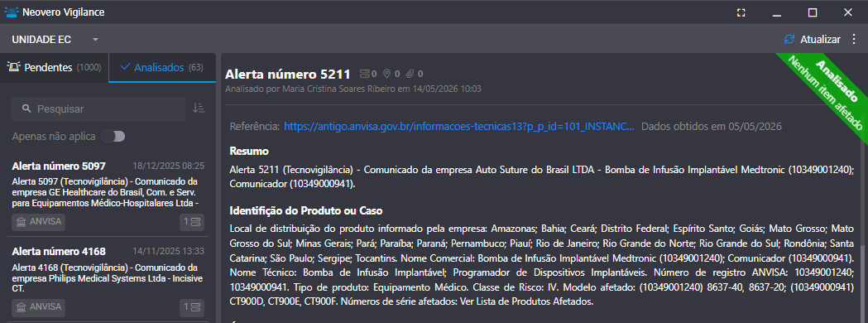This screenshot has width=868, height=323.
Task: Click the Dados obtidos em 05/05/2026 text
Action: coord(712,127)
